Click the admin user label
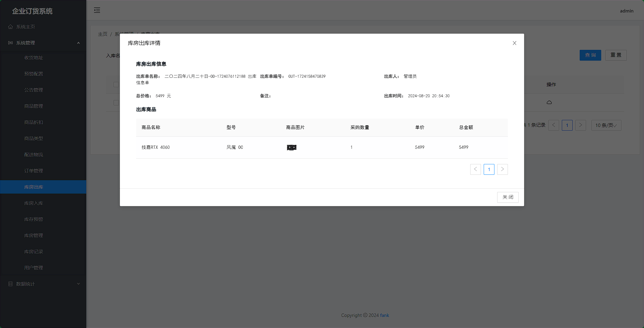644x328 pixels. [626, 11]
